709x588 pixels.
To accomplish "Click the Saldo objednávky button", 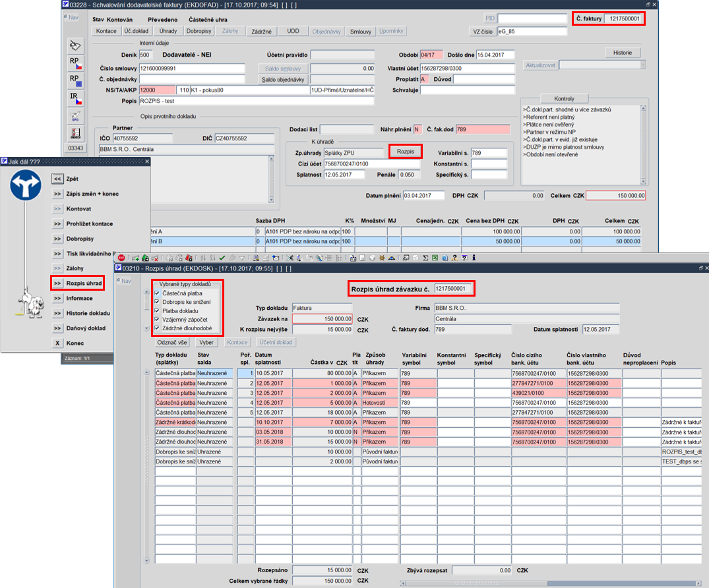I will 282,80.
